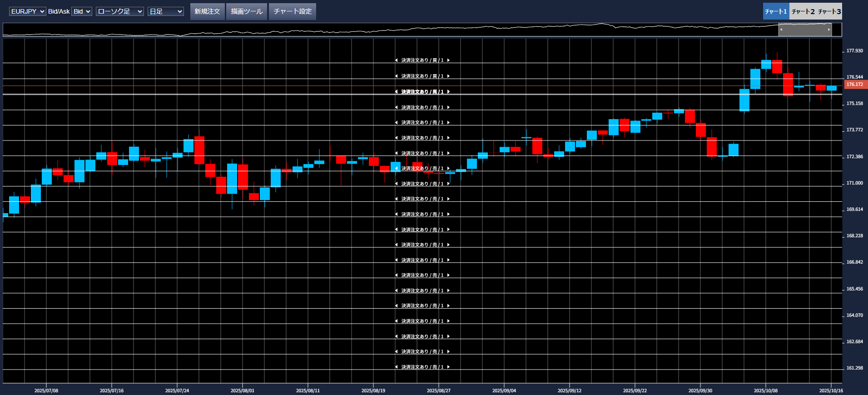This screenshot has width=868, height=395.
Task: Open チャート設定 chart settings
Action: [293, 11]
